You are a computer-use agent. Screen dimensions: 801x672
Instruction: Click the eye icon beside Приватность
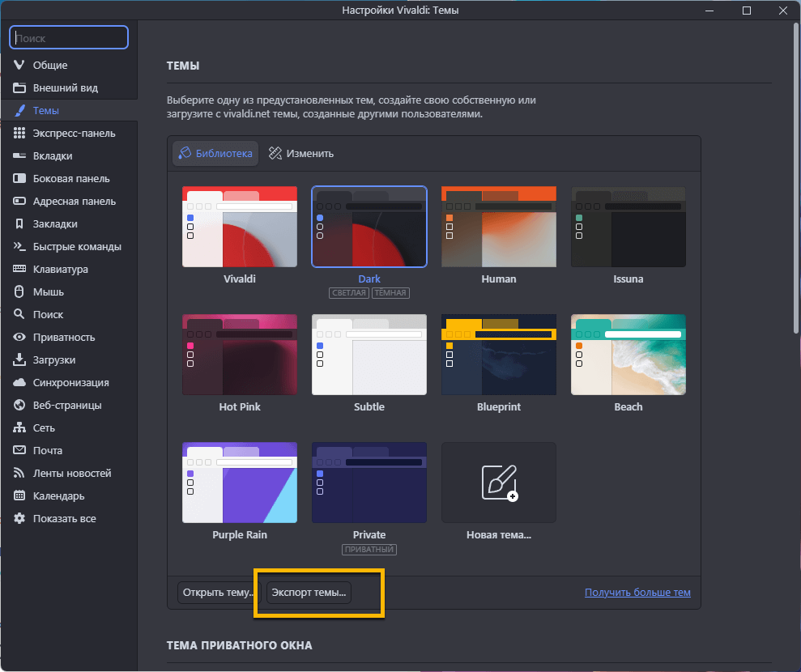coord(19,337)
